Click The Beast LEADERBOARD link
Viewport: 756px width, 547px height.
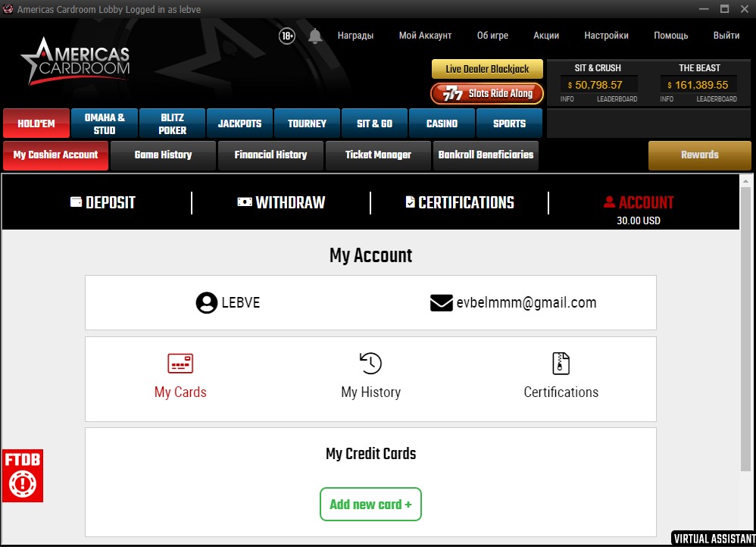717,99
